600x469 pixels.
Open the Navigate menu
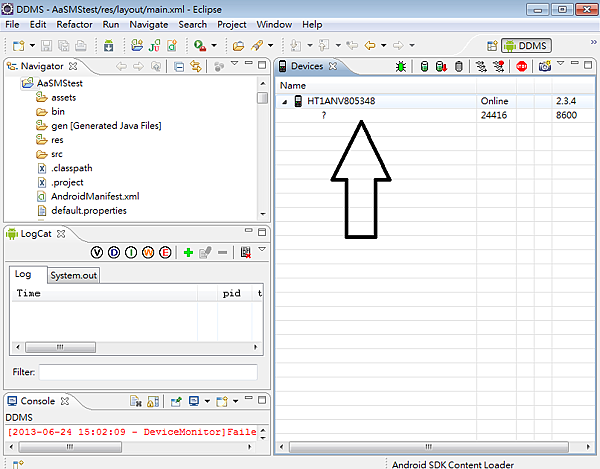148,24
